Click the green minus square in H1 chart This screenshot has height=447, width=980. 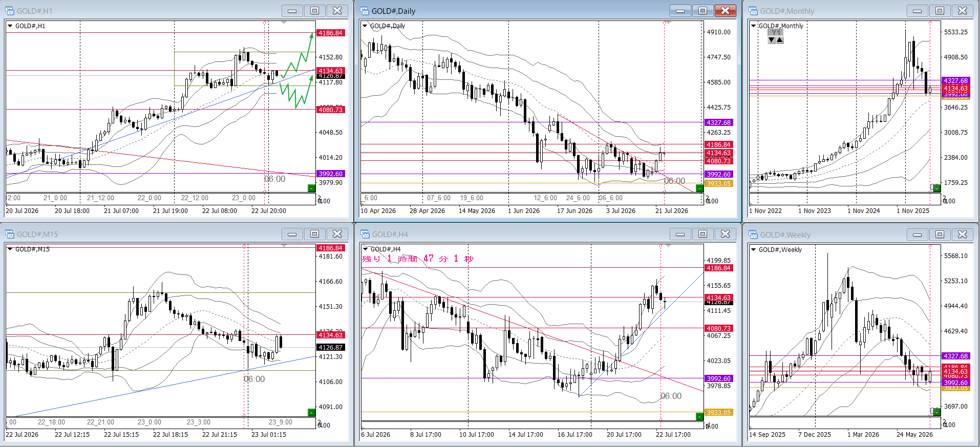tap(311, 188)
